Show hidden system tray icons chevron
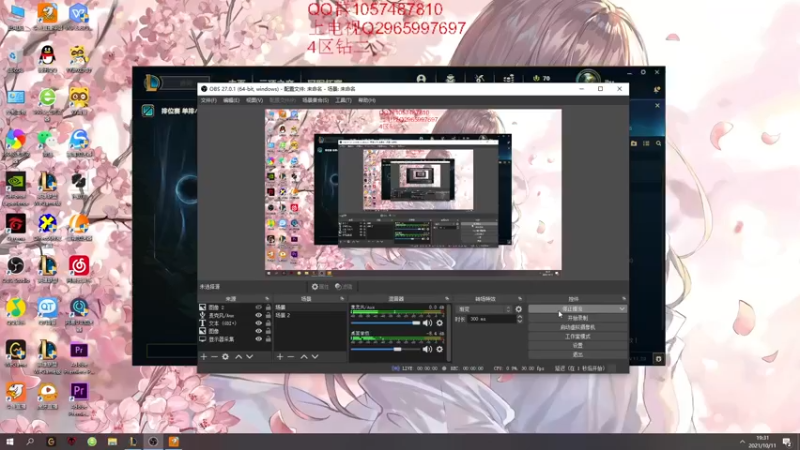800x450 pixels. 742,441
